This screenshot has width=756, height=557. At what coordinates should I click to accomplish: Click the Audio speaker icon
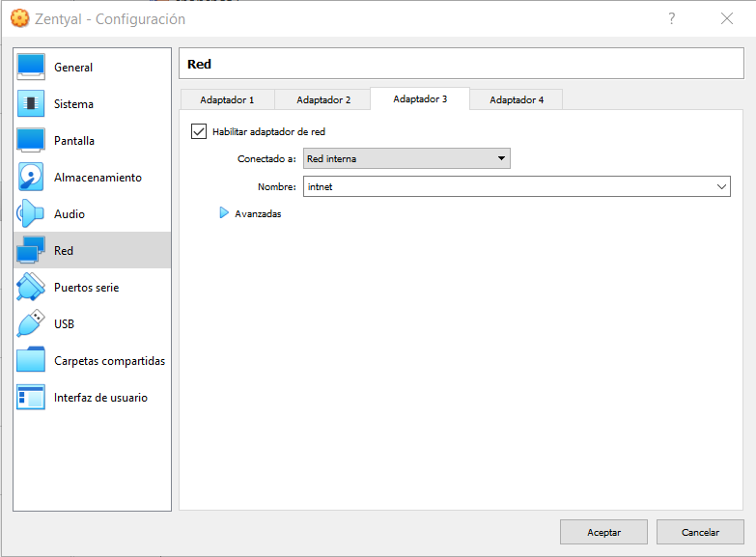(31, 213)
